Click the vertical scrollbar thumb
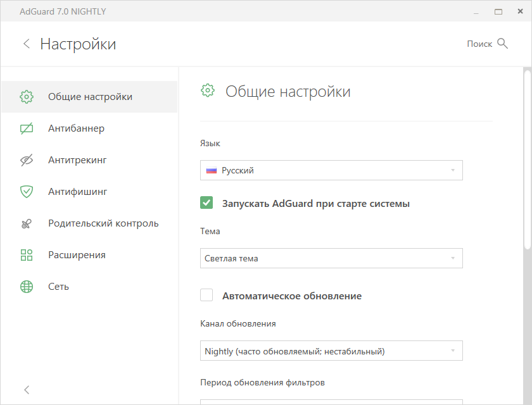The height and width of the screenshot is (405, 532). [527, 159]
